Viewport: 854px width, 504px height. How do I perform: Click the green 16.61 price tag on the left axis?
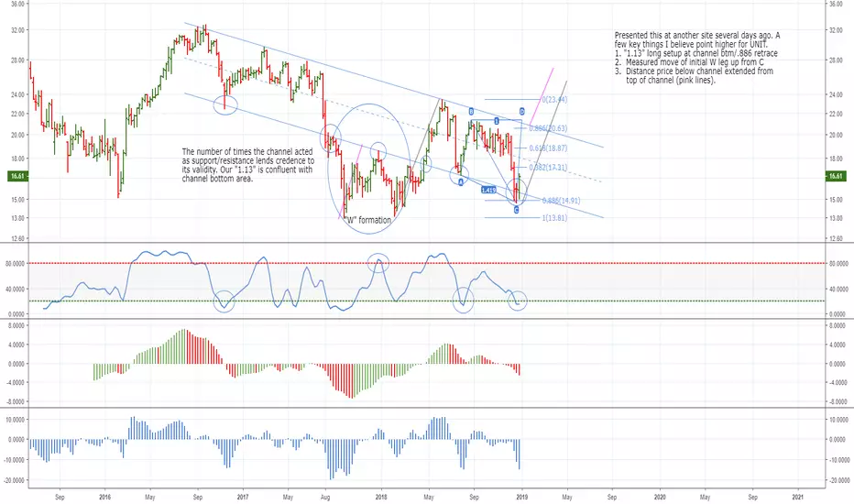[x=17, y=176]
